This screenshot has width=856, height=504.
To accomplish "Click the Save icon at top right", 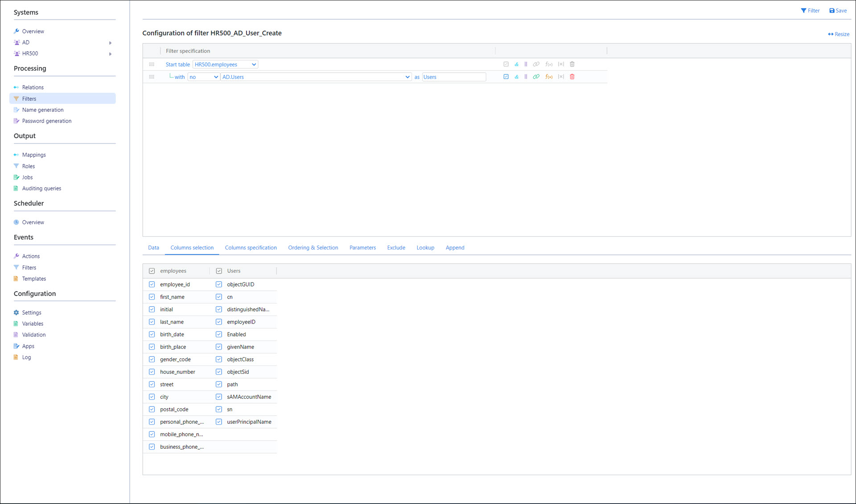I will (x=838, y=11).
